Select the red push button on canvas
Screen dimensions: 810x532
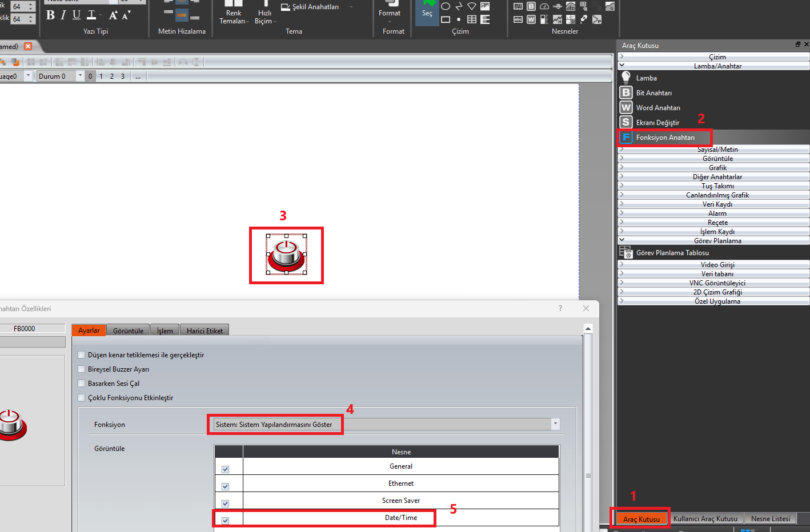coord(286,255)
